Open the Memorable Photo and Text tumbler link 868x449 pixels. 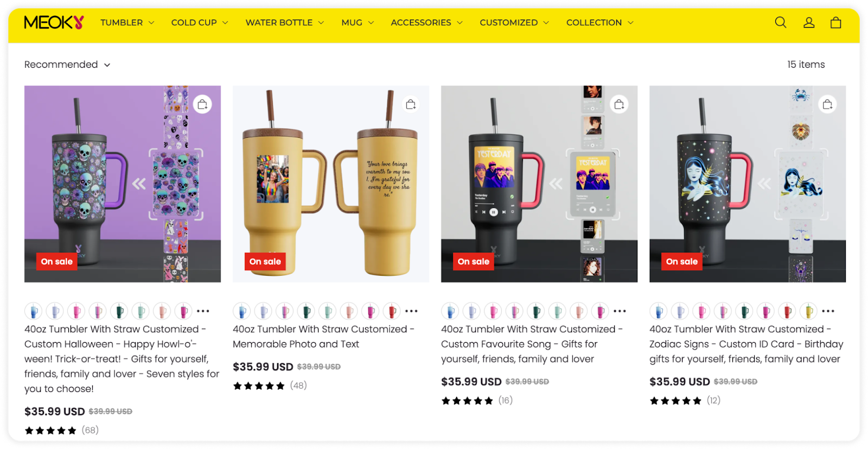point(323,337)
